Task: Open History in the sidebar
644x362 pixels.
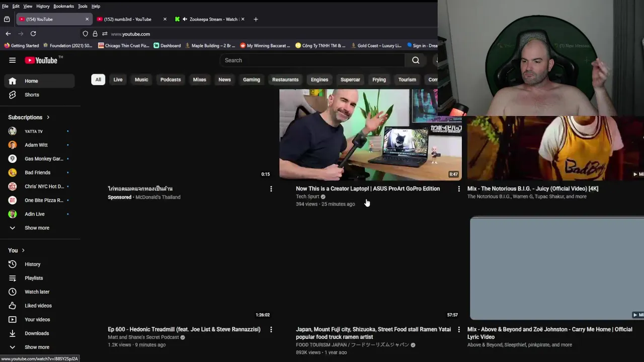Action: [40, 264]
